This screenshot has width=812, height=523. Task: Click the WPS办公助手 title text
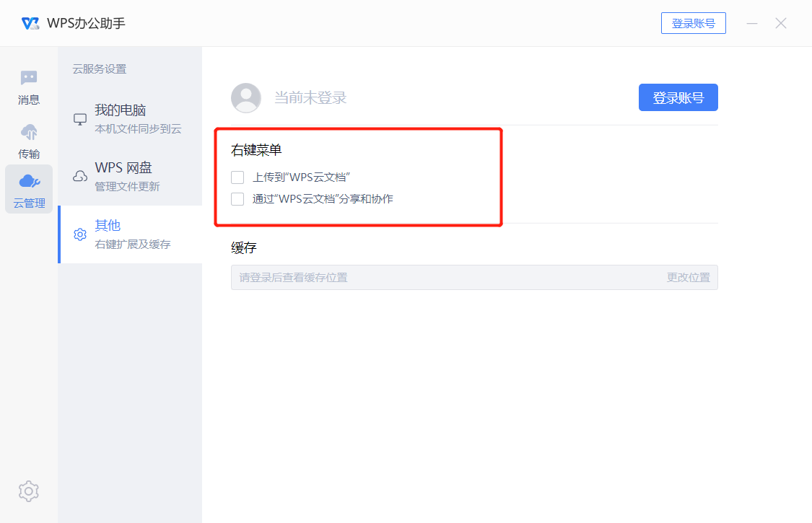point(86,23)
